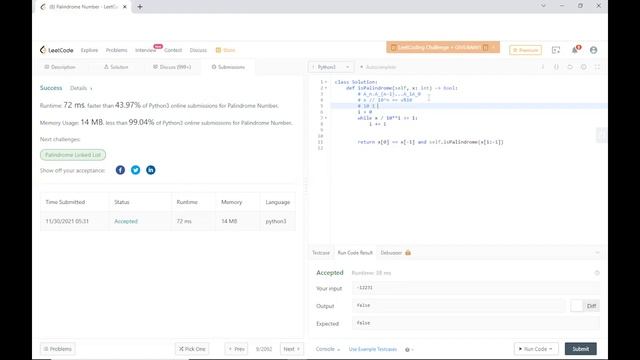Fold code at line 2 arrow

326,88
